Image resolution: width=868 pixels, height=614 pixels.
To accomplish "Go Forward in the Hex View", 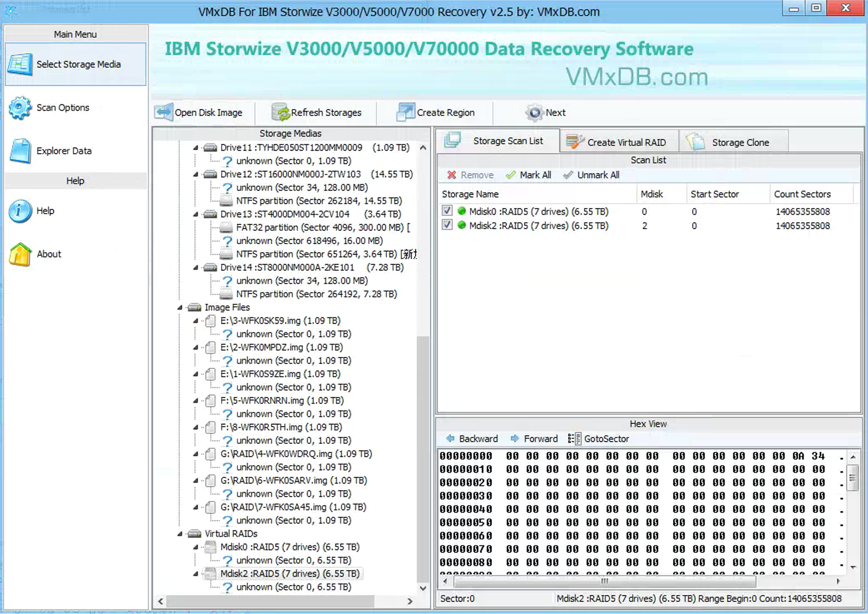I will tap(534, 439).
